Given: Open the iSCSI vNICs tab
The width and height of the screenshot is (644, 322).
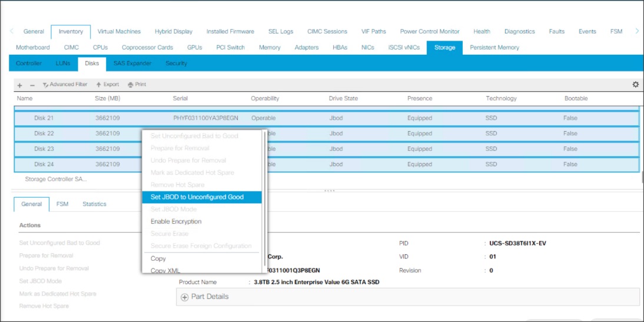Looking at the screenshot, I should 404,47.
